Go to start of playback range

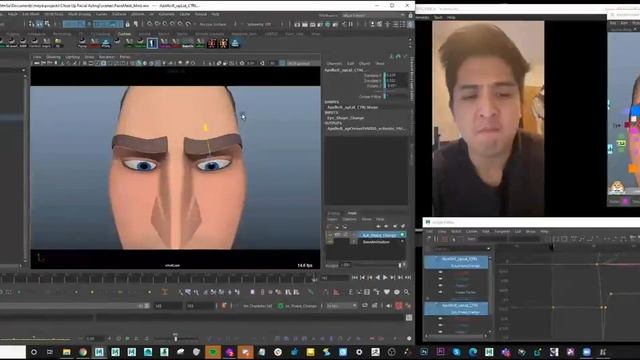point(355,278)
